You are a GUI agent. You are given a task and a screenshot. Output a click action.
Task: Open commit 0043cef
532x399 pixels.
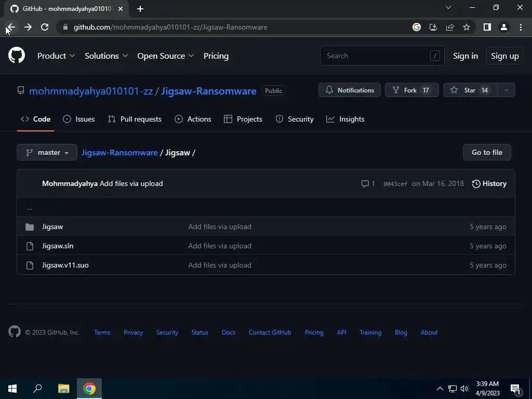pyautogui.click(x=395, y=184)
